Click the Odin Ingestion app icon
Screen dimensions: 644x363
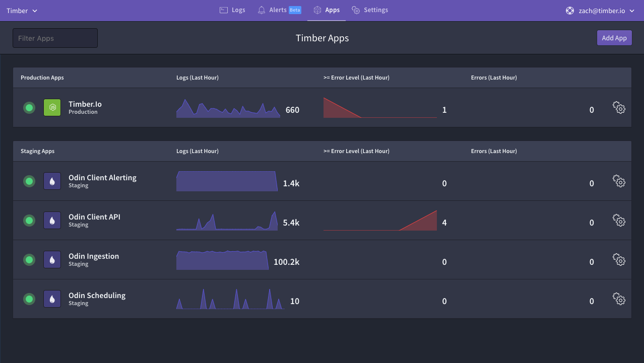click(52, 259)
